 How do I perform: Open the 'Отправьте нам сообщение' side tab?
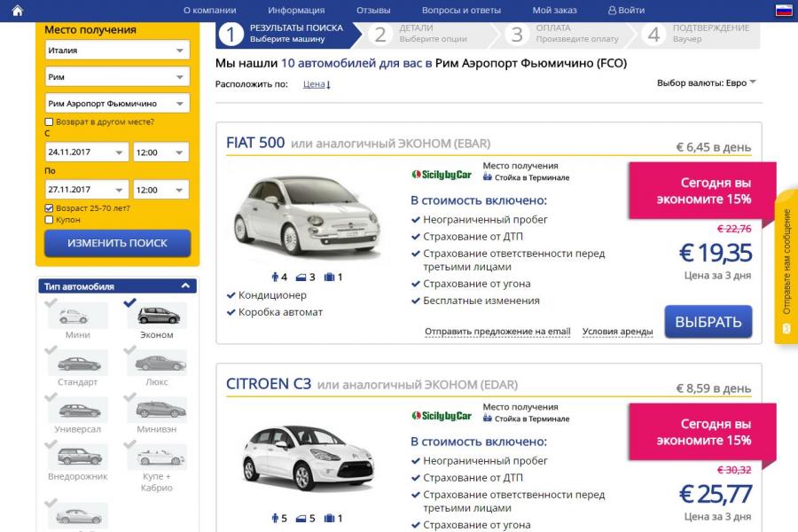point(786,267)
